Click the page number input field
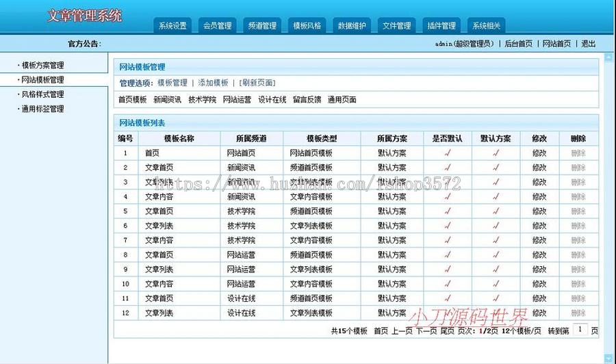The height and width of the screenshot is (364, 616). tap(580, 330)
